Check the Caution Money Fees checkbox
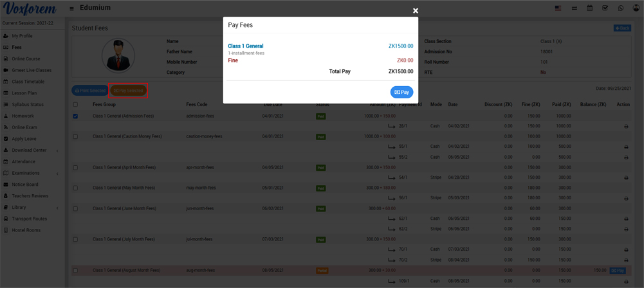 coord(75,137)
